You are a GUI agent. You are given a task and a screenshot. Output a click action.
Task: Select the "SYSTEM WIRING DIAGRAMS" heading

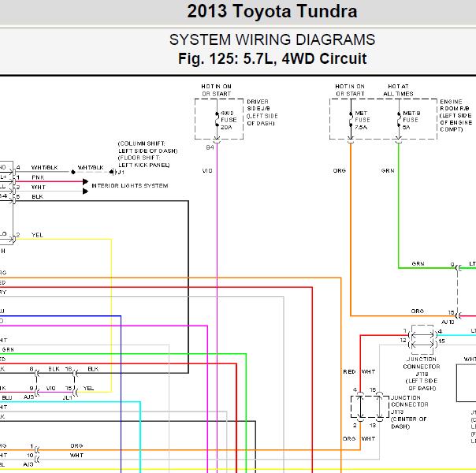272,39
